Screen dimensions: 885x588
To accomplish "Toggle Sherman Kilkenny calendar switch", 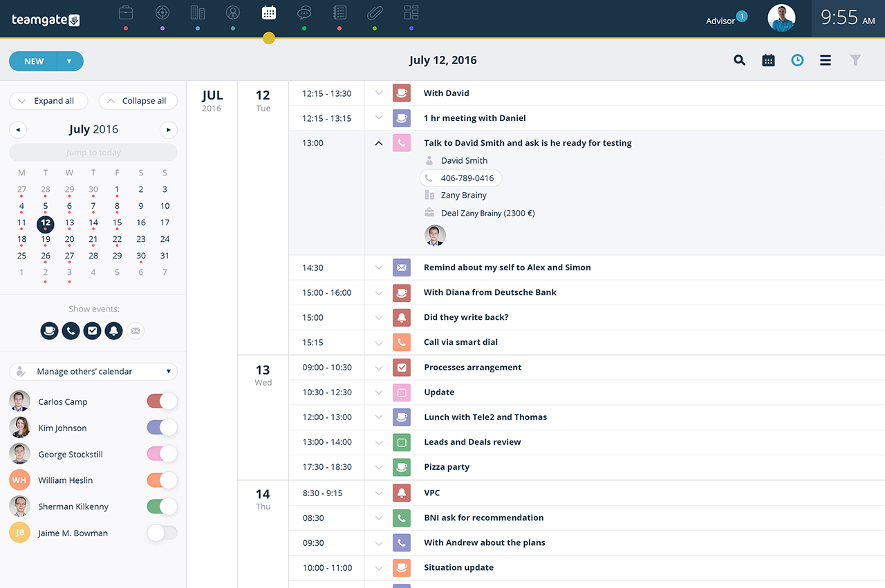I will (x=162, y=506).
